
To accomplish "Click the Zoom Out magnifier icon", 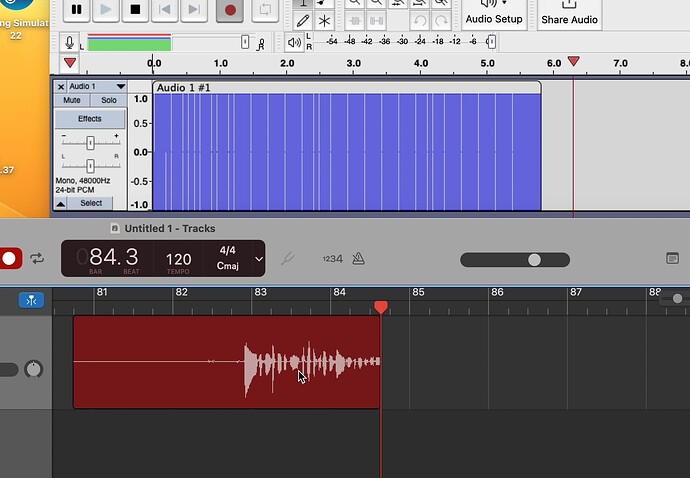I will click(376, 4).
